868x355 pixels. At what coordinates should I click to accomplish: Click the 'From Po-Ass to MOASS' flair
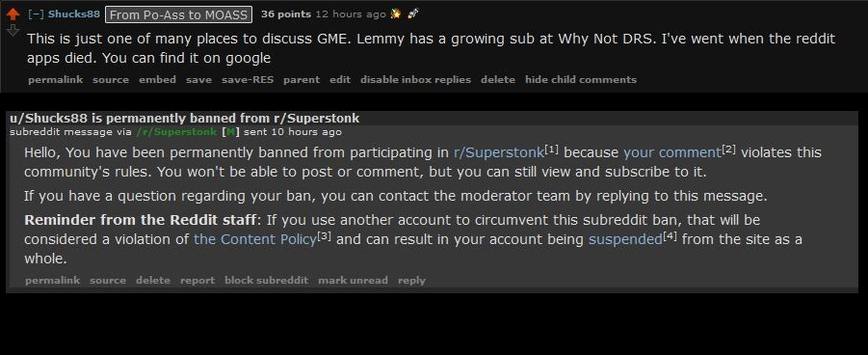click(178, 15)
